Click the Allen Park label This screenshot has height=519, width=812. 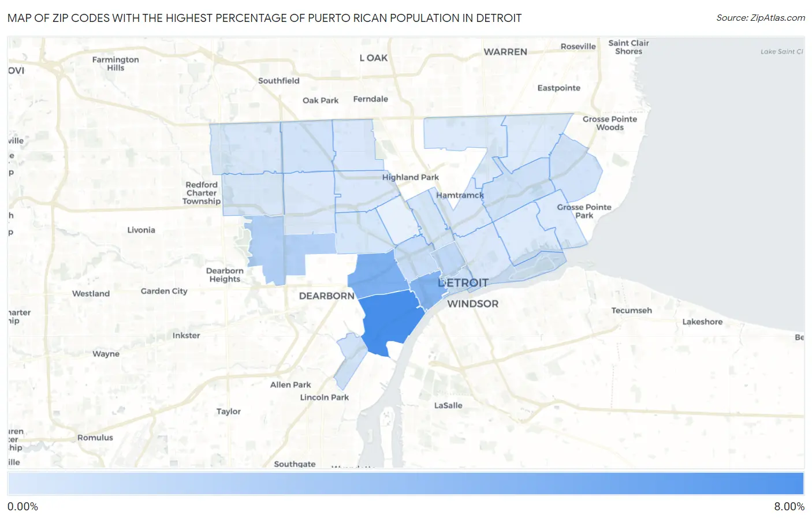pos(290,384)
